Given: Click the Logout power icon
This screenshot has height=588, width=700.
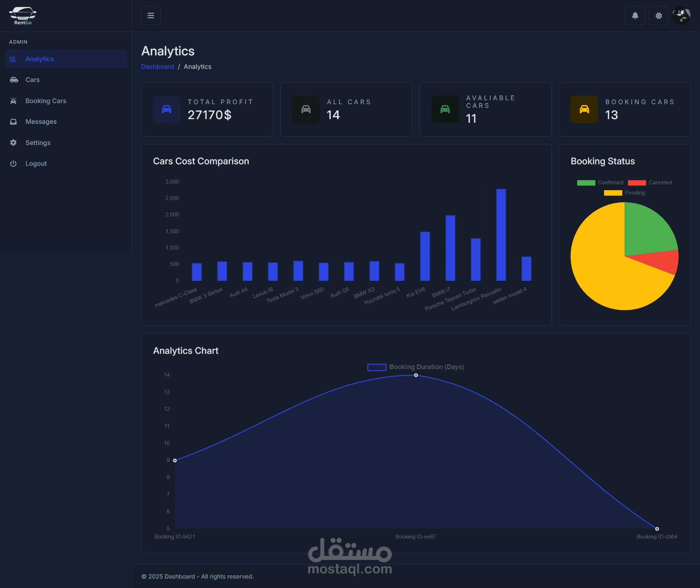Looking at the screenshot, I should [x=13, y=164].
